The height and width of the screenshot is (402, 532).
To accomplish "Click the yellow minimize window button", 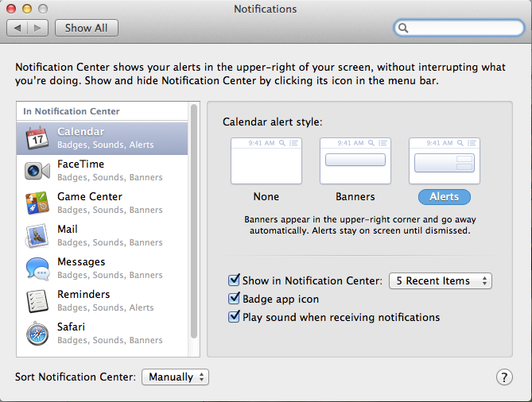I will 27,9.
